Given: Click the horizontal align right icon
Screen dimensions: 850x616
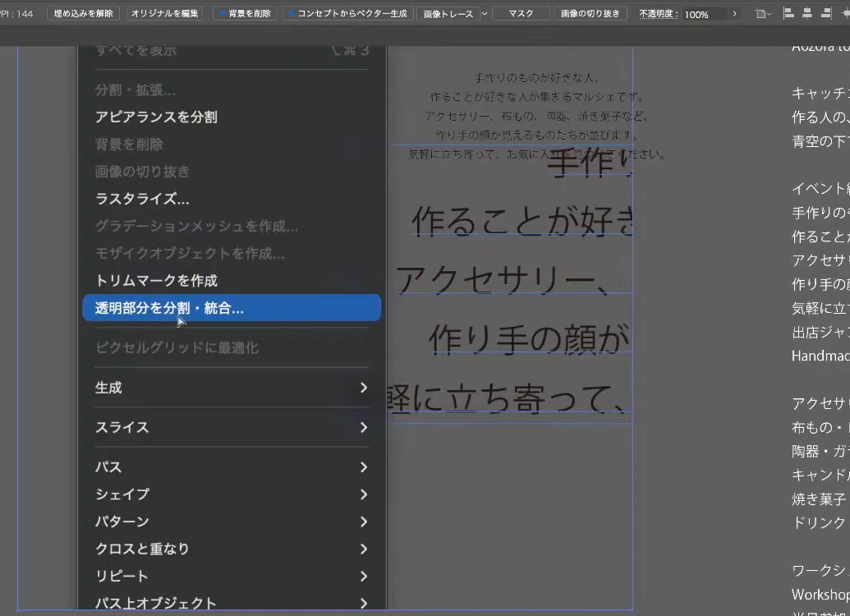Looking at the screenshot, I should click(825, 14).
